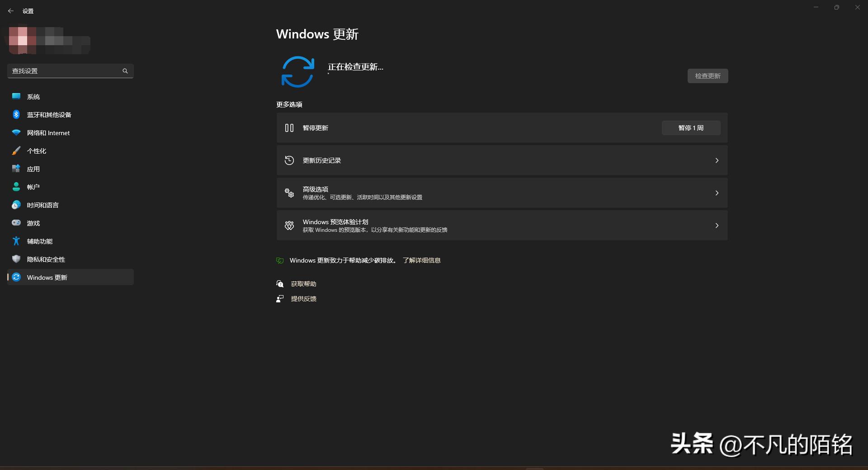Click the pause icon beside 暂停更新

[x=289, y=128]
